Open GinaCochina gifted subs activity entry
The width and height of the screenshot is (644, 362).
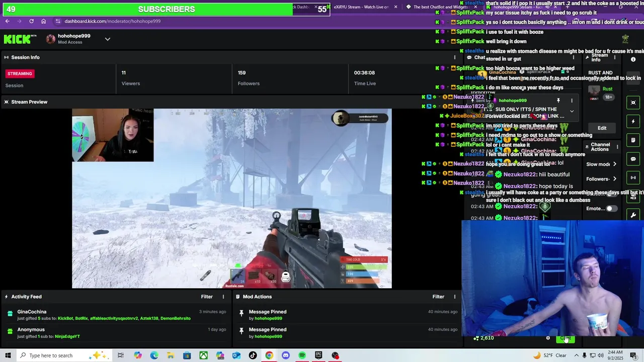(x=116, y=315)
